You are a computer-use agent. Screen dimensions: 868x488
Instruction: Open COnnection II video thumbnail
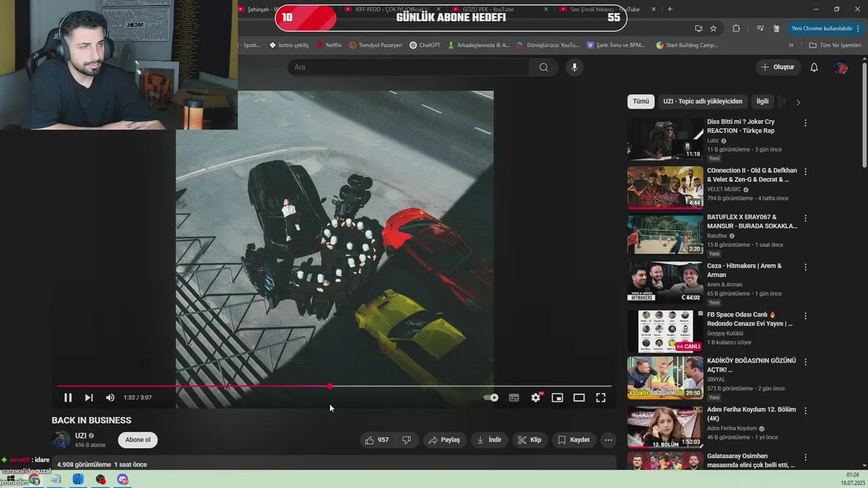(x=665, y=188)
